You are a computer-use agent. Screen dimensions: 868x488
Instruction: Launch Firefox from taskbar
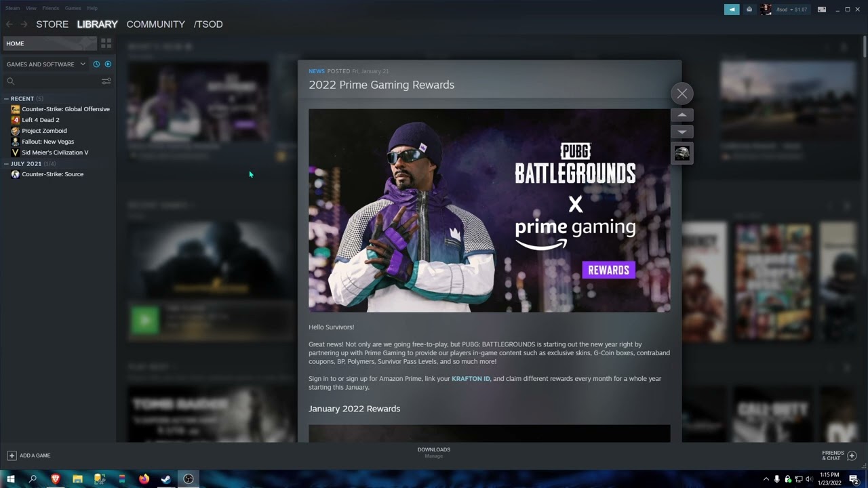[x=144, y=479]
